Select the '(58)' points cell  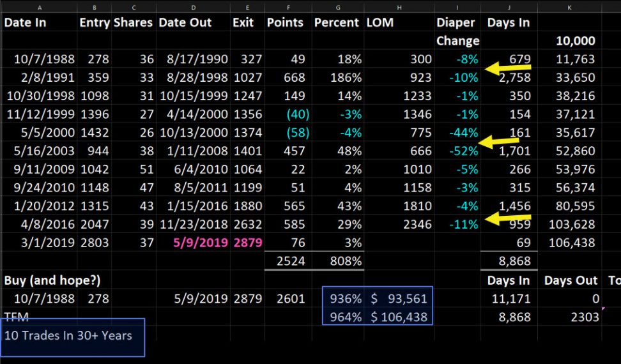(x=288, y=132)
